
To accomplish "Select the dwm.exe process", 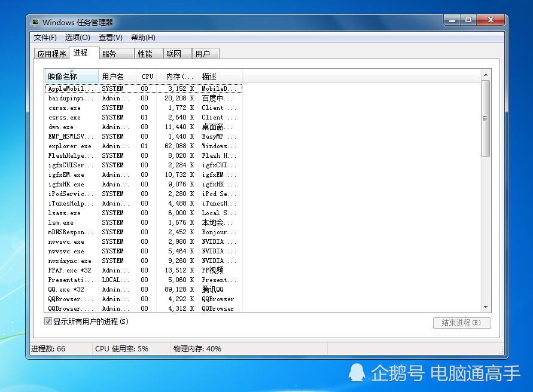I will click(x=144, y=127).
